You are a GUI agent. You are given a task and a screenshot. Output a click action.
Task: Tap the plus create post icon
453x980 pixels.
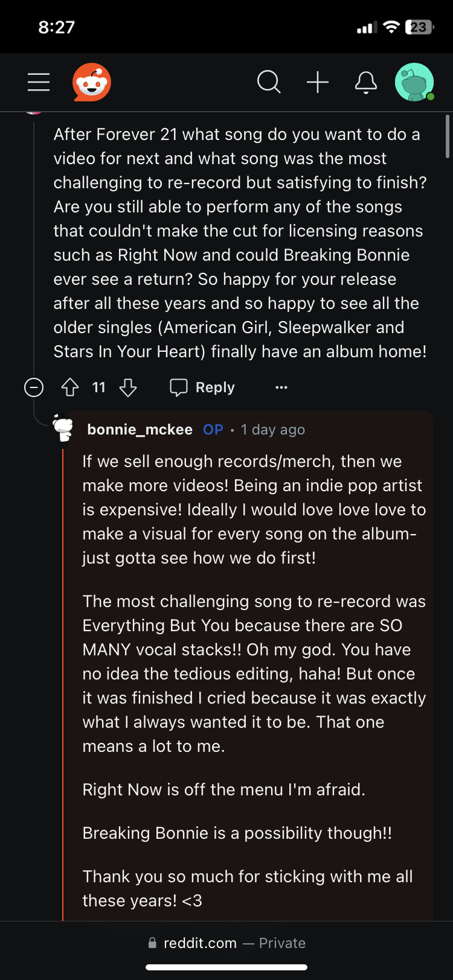point(318,82)
